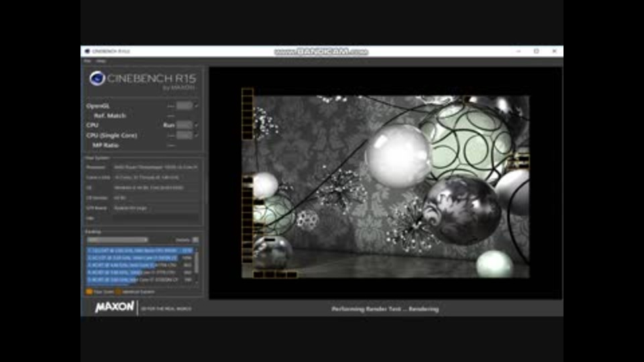Toggle the OpenGL test checkbox

coord(197,106)
